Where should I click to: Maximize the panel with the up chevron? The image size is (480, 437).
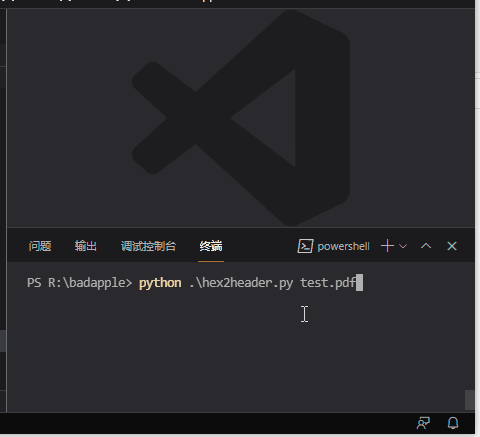pos(426,246)
